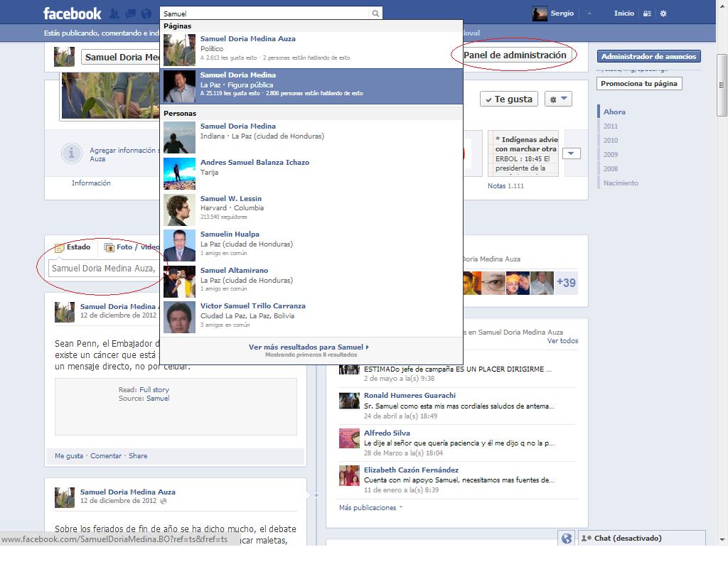Click page vertical scrollbar thumb

(x=722, y=85)
